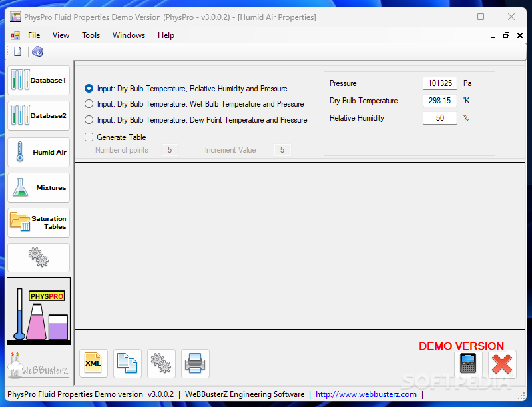This screenshot has width=532, height=407.
Task: Click the empty results output area
Action: click(x=300, y=246)
